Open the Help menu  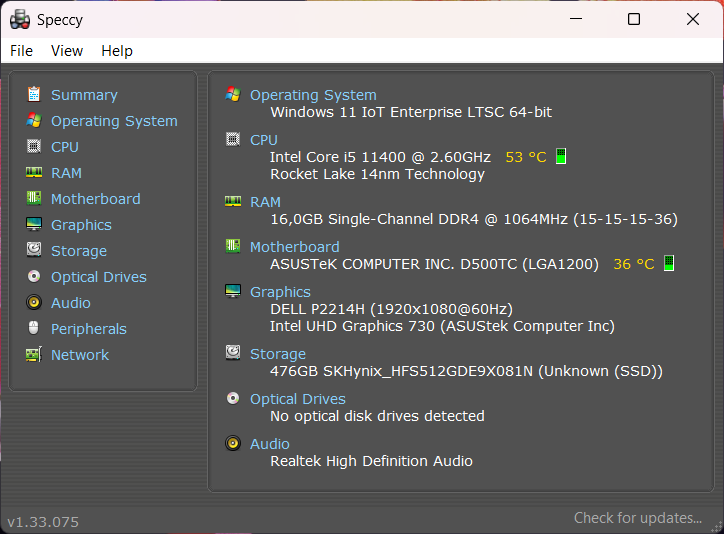tap(117, 51)
